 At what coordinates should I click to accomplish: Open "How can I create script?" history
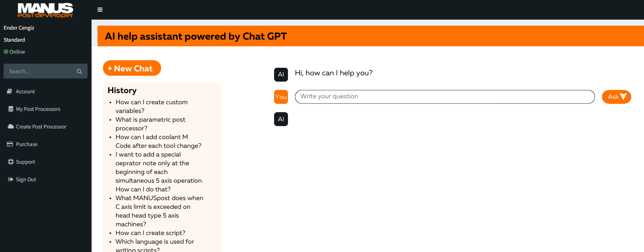coord(150,233)
